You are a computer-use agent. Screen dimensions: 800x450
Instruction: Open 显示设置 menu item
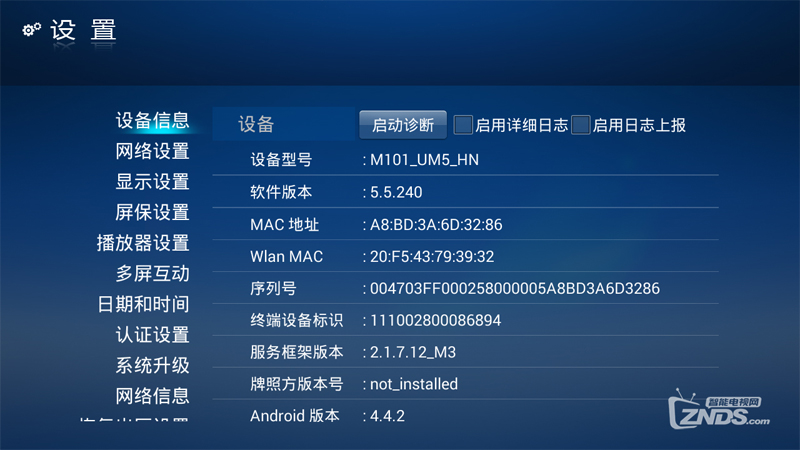click(153, 182)
